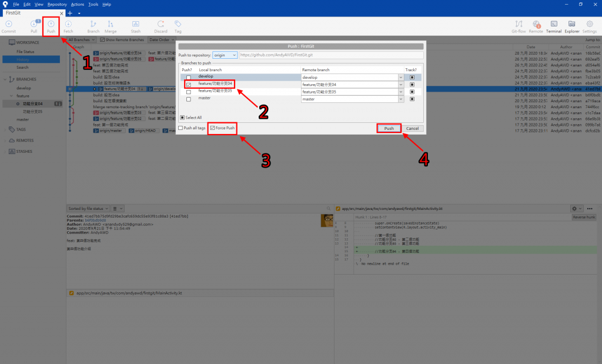The height and width of the screenshot is (364, 602).
Task: Check the develop branch push checkbox
Action: pyautogui.click(x=189, y=77)
